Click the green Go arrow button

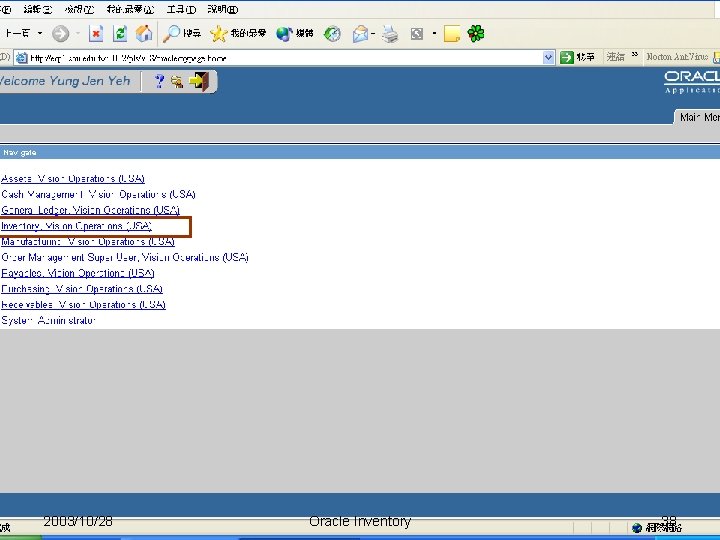pos(567,57)
